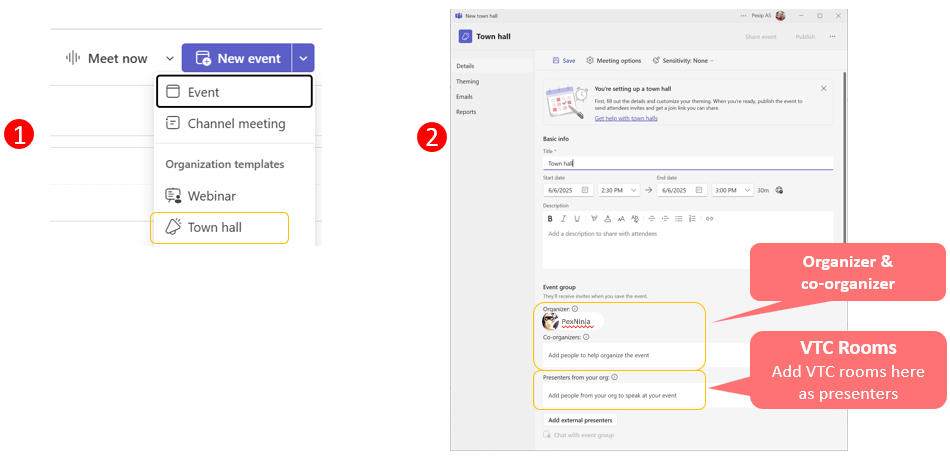
Task: Toggle Chat with event group checkbox
Action: [547, 435]
